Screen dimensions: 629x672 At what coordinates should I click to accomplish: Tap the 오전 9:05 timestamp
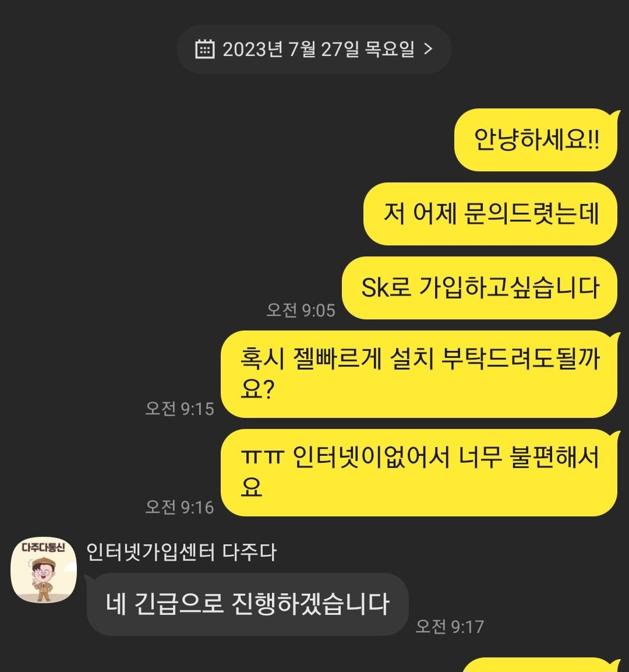pos(301,310)
